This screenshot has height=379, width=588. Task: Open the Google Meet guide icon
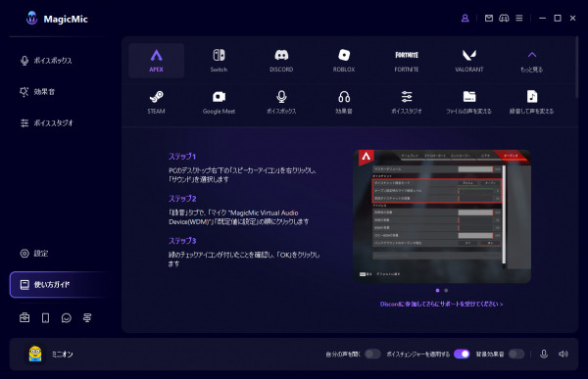[x=219, y=103]
